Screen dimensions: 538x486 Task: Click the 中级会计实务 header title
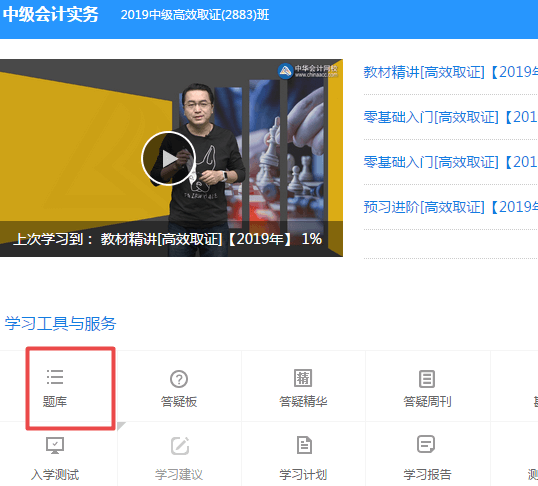click(50, 14)
